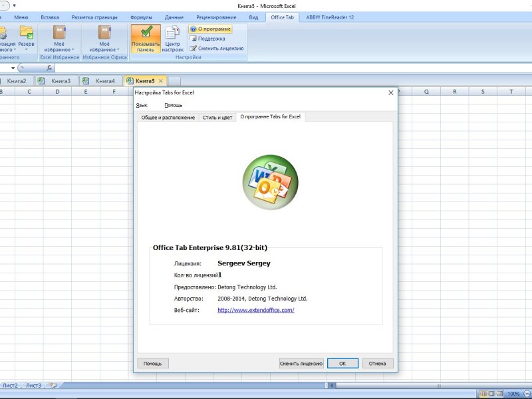The height and width of the screenshot is (399, 532).
Task: Open the Меню ribbon tab
Action: [x=21, y=17]
